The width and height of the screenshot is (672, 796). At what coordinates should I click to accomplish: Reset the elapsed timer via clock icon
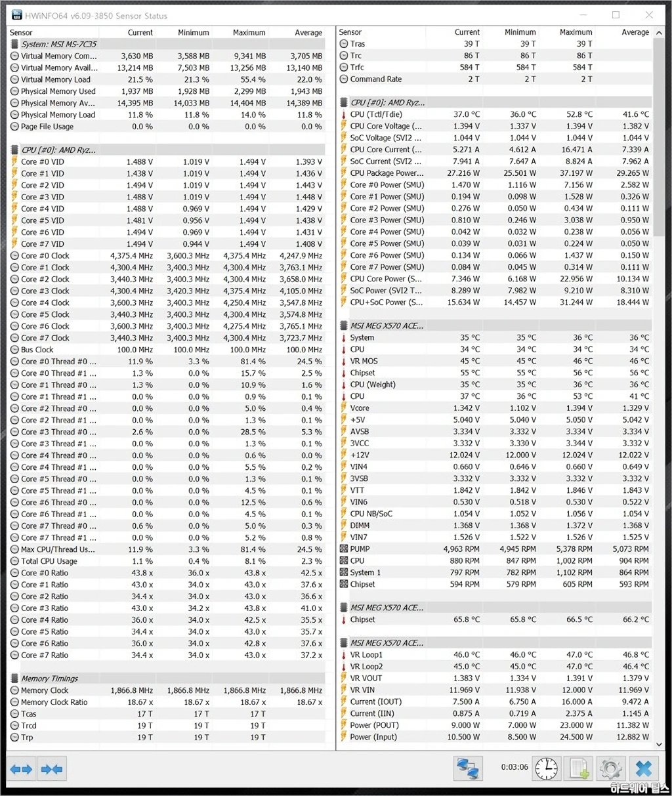coord(546,768)
